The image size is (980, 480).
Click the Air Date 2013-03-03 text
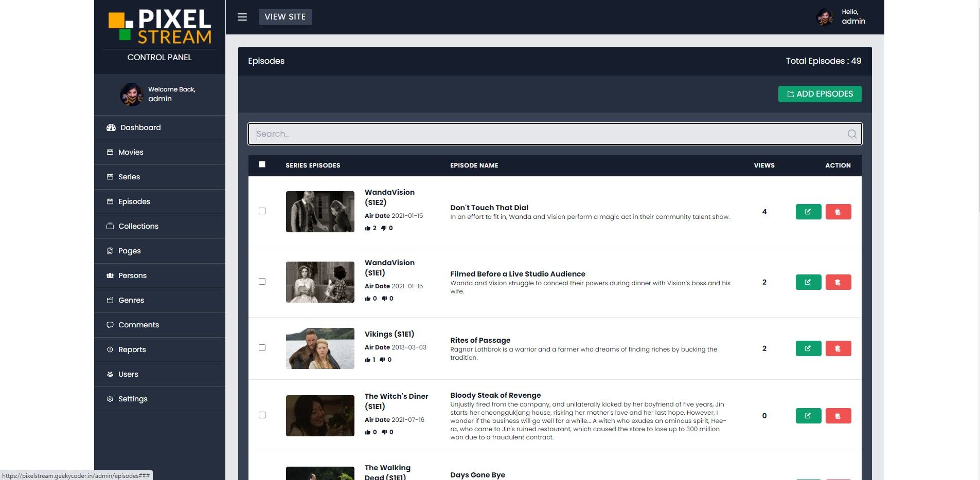coord(396,347)
